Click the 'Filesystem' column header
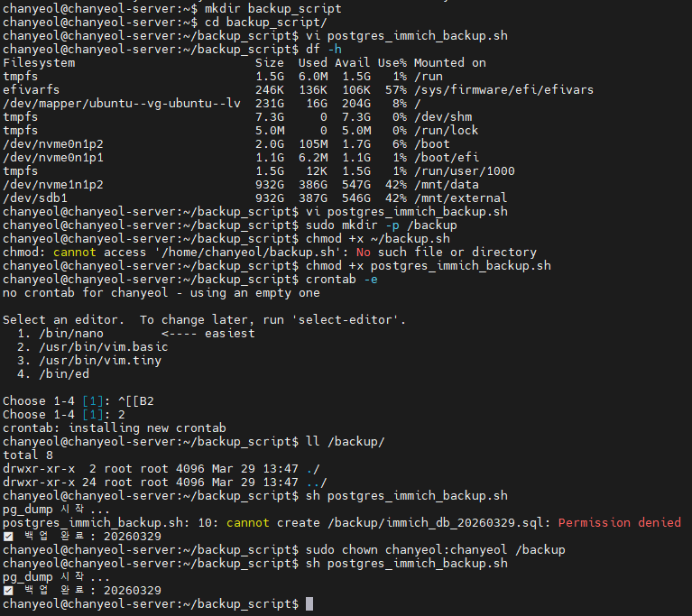692x616 pixels. click(39, 63)
